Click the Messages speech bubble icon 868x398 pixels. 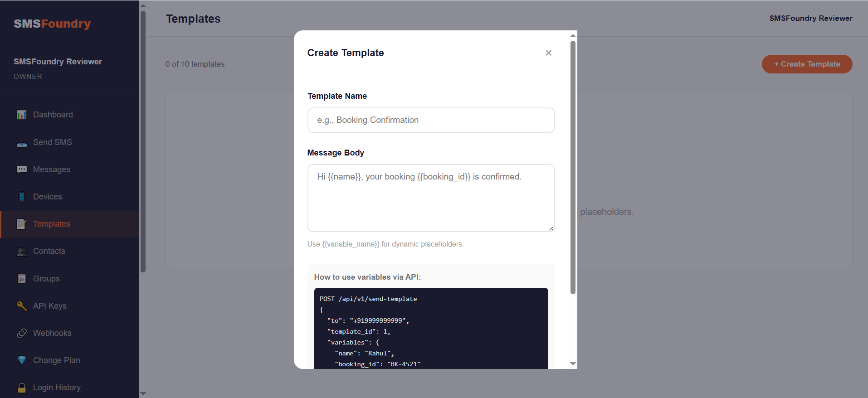(x=22, y=170)
